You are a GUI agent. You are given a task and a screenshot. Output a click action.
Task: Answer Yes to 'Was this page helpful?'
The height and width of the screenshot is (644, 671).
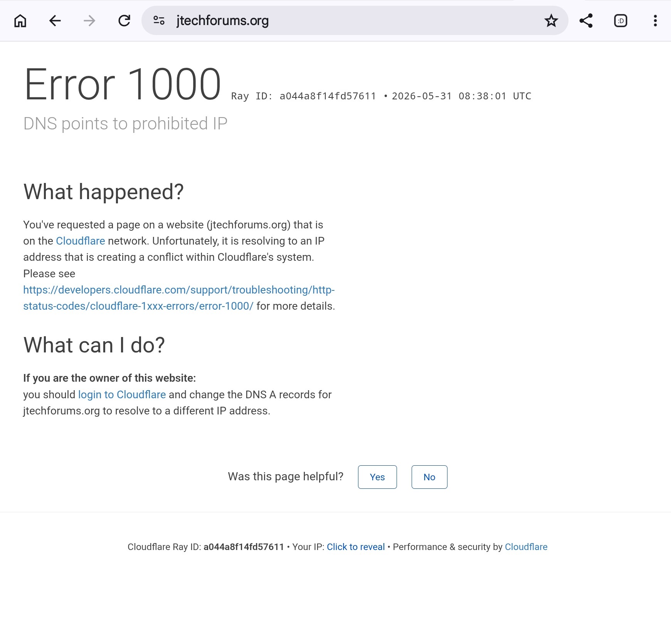(377, 477)
